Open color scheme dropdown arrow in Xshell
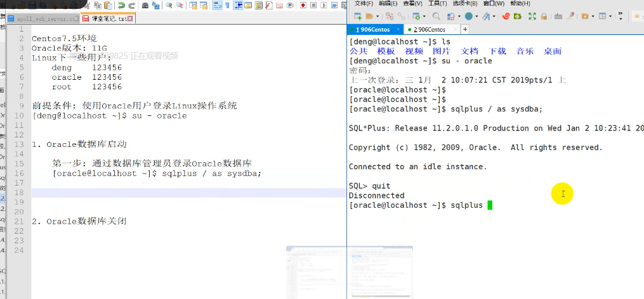The height and width of the screenshot is (299, 644). click(x=459, y=16)
